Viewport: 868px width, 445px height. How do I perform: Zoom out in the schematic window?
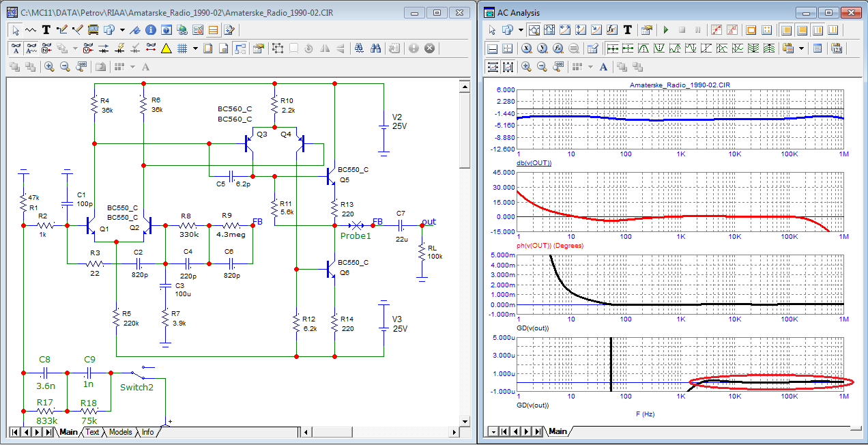coord(65,67)
